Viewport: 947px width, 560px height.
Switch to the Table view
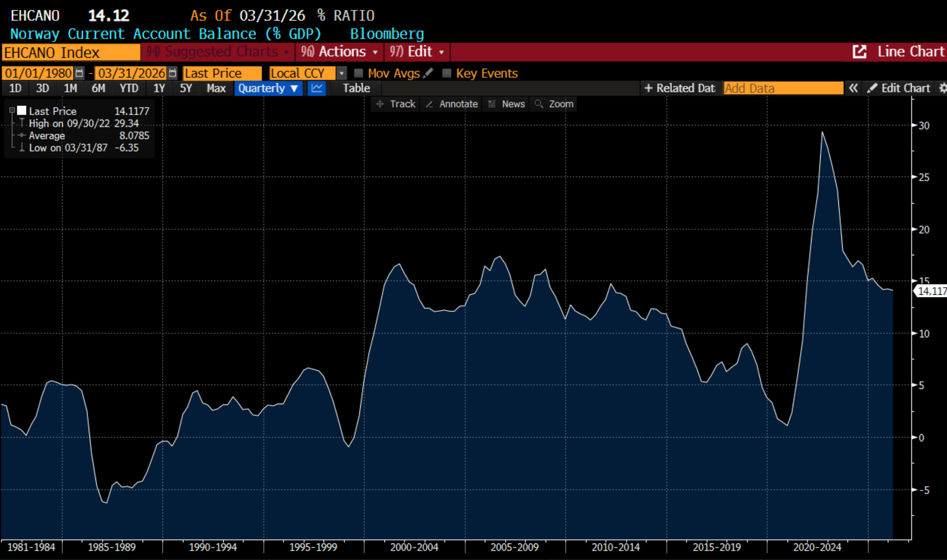[x=356, y=88]
